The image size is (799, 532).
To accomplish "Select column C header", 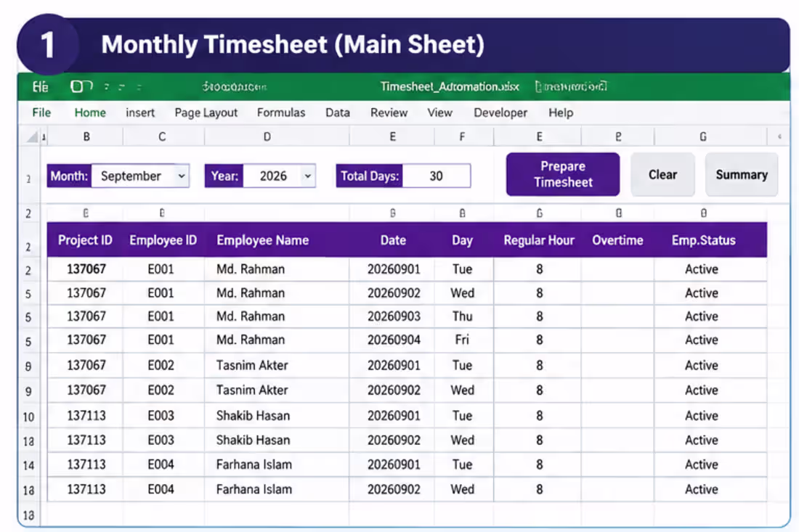I will (x=162, y=136).
